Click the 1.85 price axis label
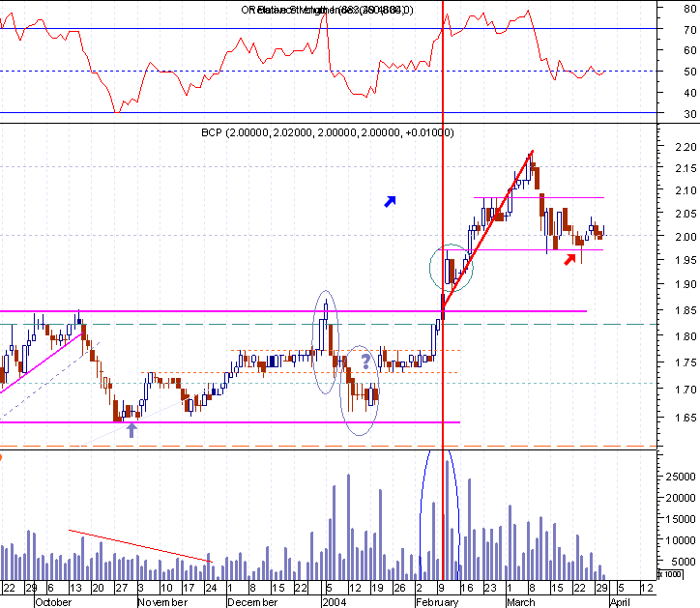 (685, 310)
